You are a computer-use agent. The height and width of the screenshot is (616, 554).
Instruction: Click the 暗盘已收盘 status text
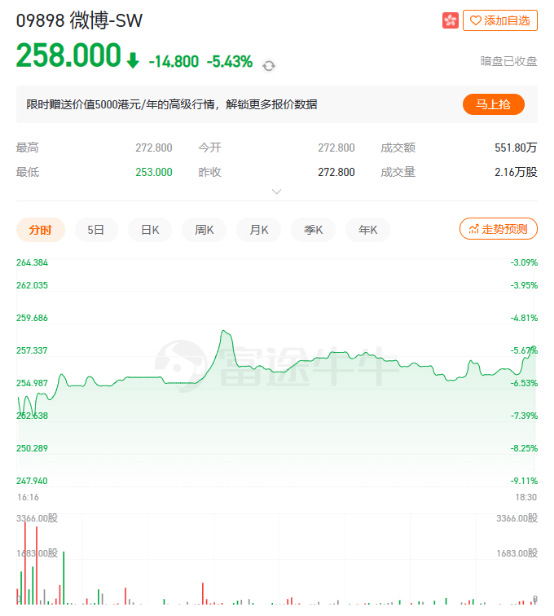point(509,61)
